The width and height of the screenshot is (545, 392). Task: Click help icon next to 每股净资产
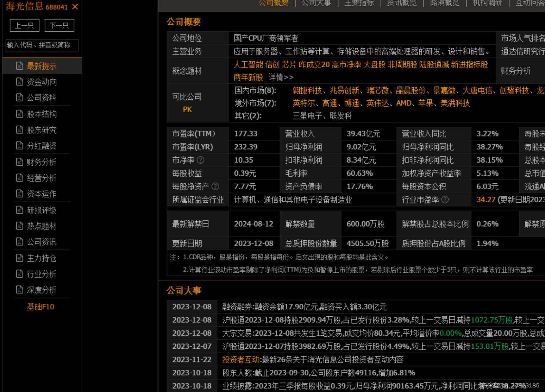tap(215, 186)
